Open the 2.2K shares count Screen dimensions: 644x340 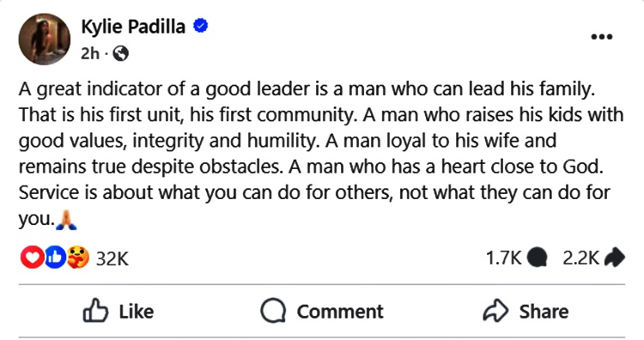point(580,258)
